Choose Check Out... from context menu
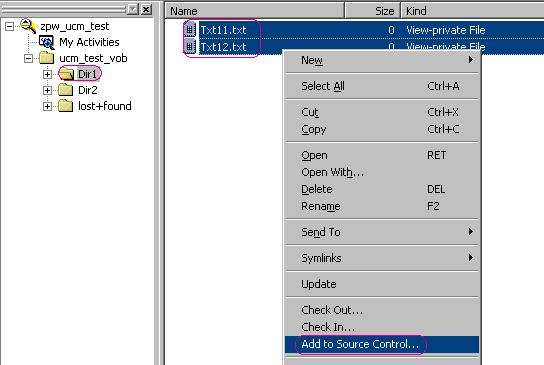 (382, 309)
